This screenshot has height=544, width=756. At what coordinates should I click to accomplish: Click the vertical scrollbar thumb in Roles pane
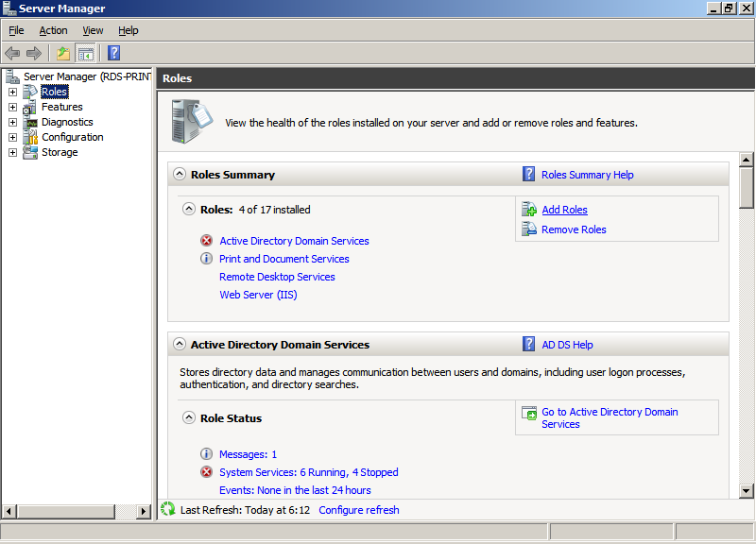[x=746, y=187]
